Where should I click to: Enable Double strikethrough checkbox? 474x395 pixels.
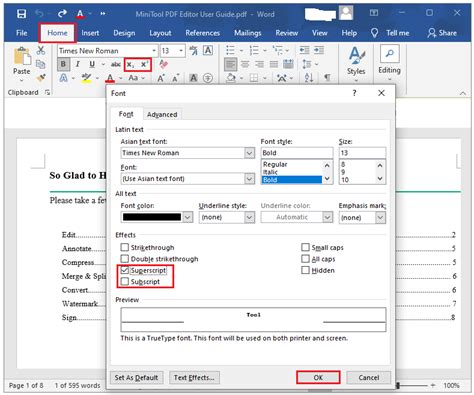point(125,259)
